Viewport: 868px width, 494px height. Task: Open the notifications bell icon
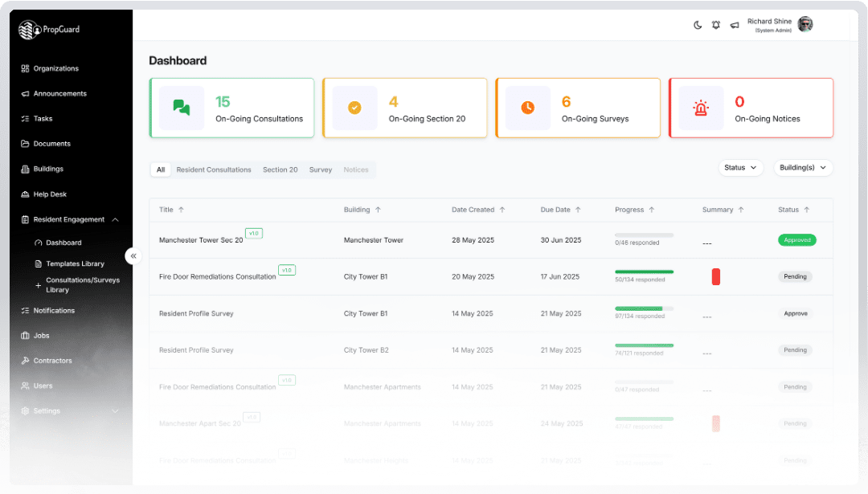[x=716, y=25]
